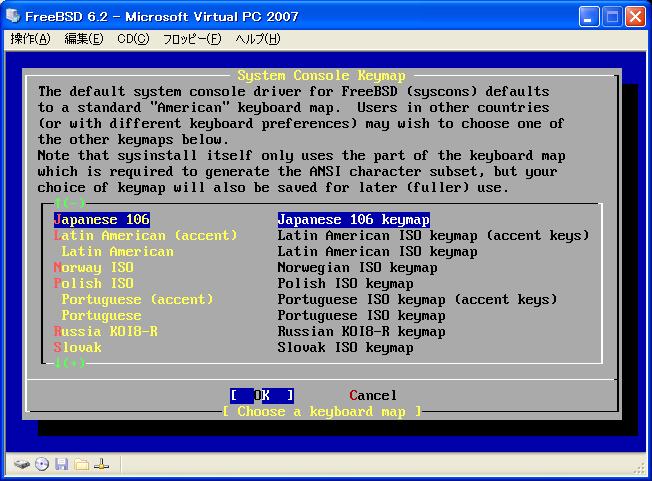Select the Portuguese (accent) entry
The image size is (652, 481).
(x=137, y=299)
